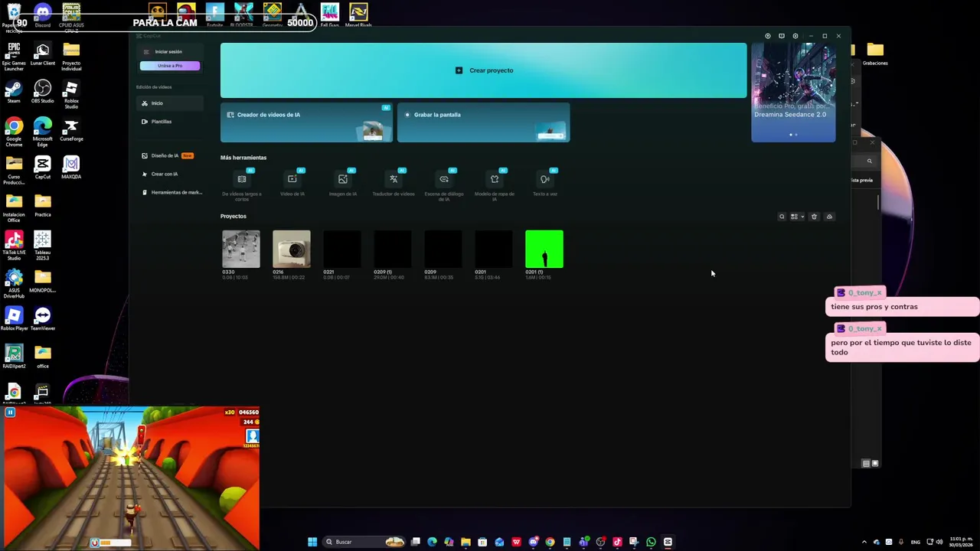This screenshot has height=551, width=980.
Task: Open Google Chrome desktop shortcut
Action: 14,132
